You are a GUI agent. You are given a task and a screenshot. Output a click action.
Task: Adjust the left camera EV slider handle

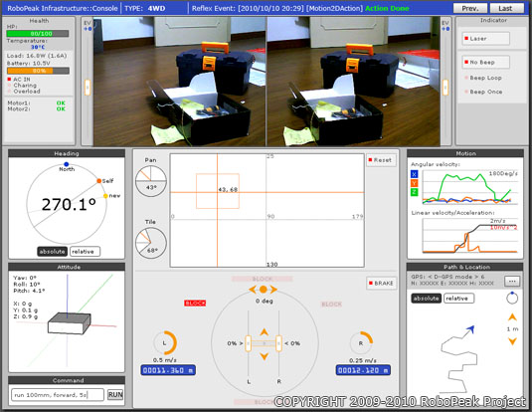88,88
